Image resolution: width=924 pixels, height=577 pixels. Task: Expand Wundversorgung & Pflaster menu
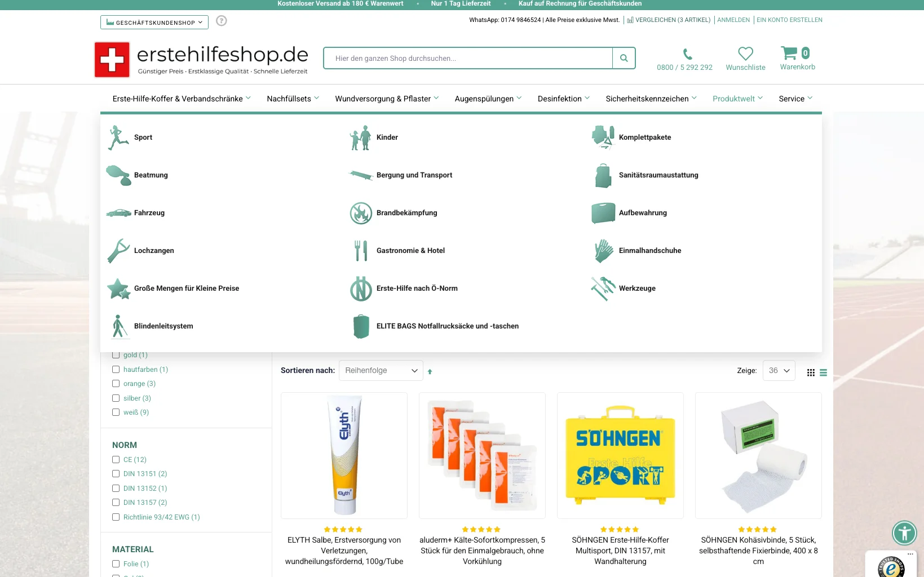387,99
